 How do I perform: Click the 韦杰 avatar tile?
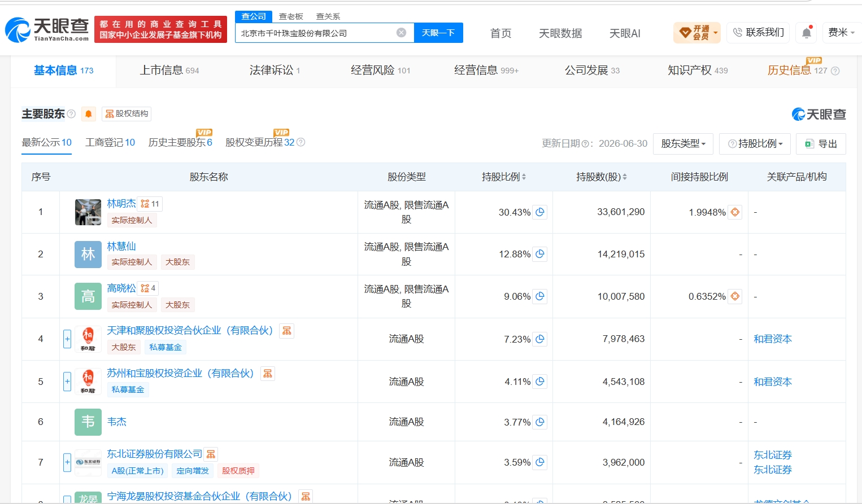click(88, 422)
